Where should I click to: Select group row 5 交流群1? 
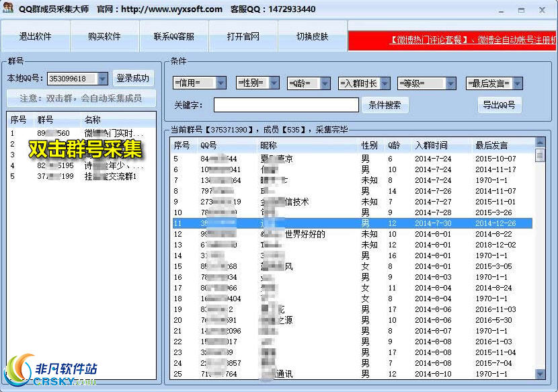pos(81,176)
